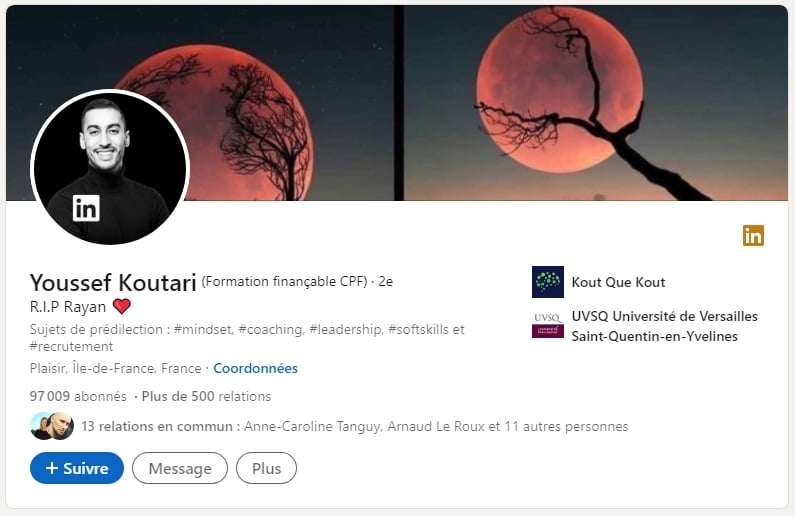
Task: Send a message via the Message button
Action: click(180, 468)
